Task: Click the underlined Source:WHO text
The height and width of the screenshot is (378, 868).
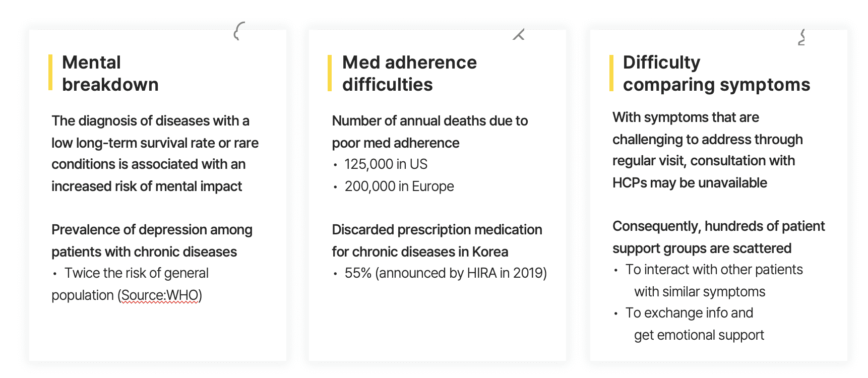Action: click(x=160, y=295)
